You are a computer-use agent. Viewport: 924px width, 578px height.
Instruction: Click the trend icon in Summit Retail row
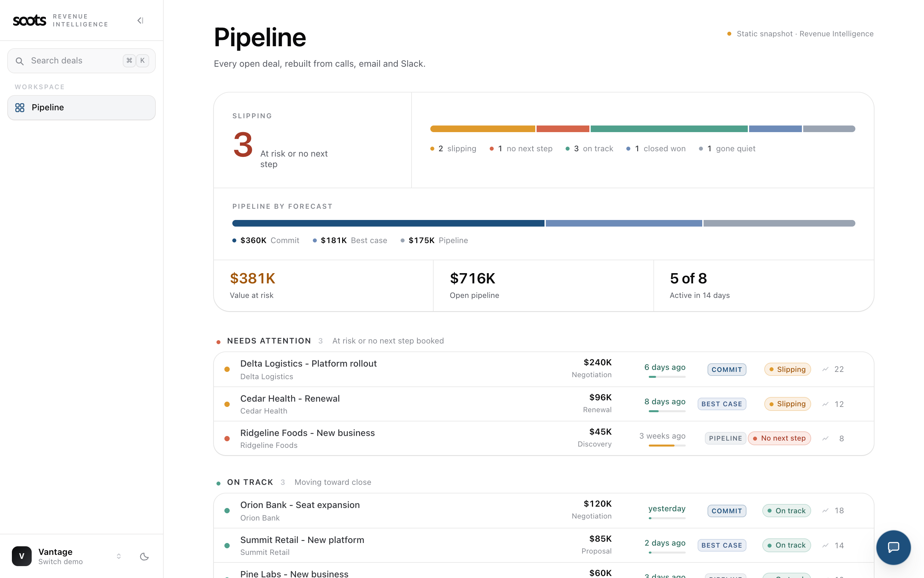pos(825,546)
